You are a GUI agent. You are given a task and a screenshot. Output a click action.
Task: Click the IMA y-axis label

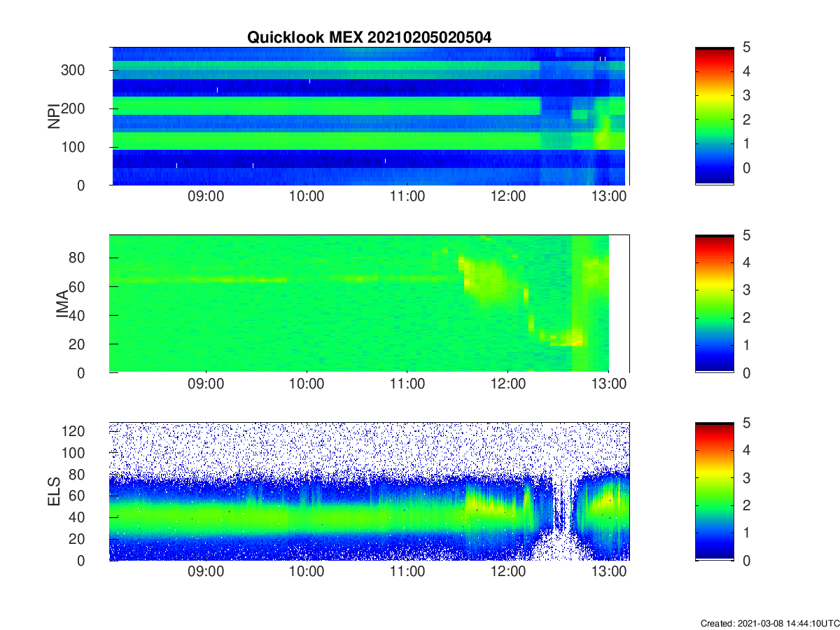point(62,304)
